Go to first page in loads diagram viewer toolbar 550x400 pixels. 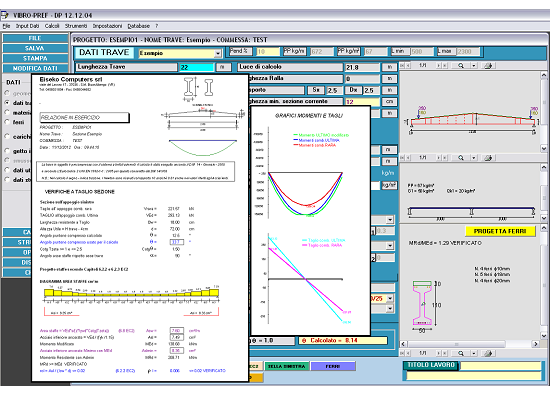tap(402, 158)
